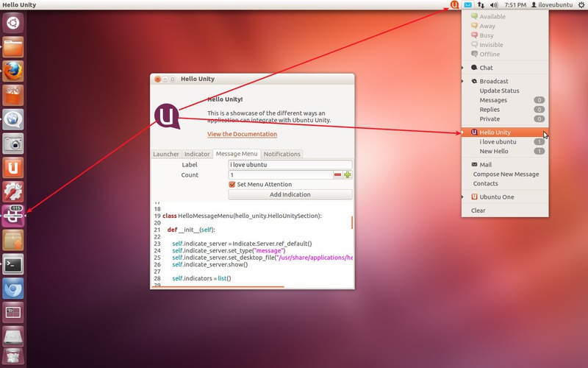Open the session gear menu in the panel
The width and height of the screenshot is (588, 368).
pyautogui.click(x=581, y=5)
